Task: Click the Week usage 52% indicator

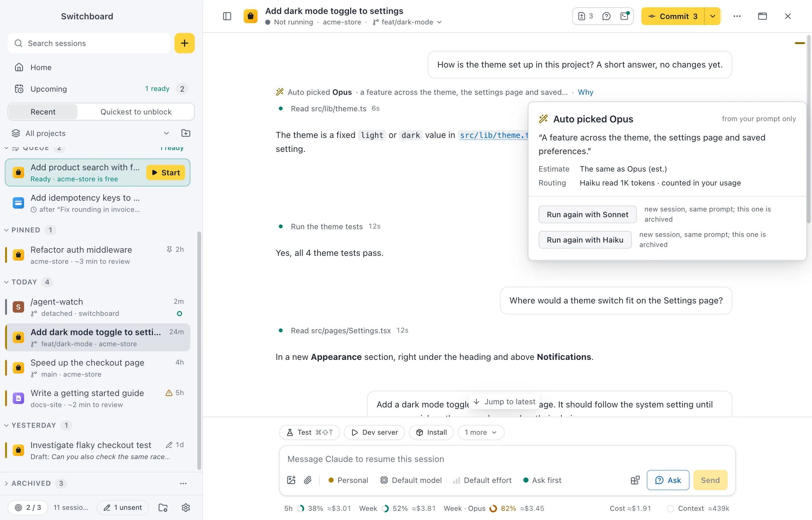Action: [397, 508]
